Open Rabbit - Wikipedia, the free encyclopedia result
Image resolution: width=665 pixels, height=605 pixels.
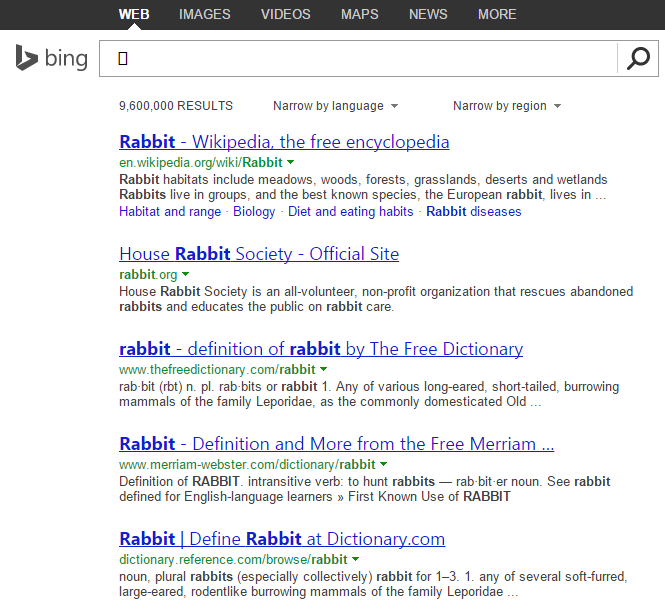click(284, 142)
